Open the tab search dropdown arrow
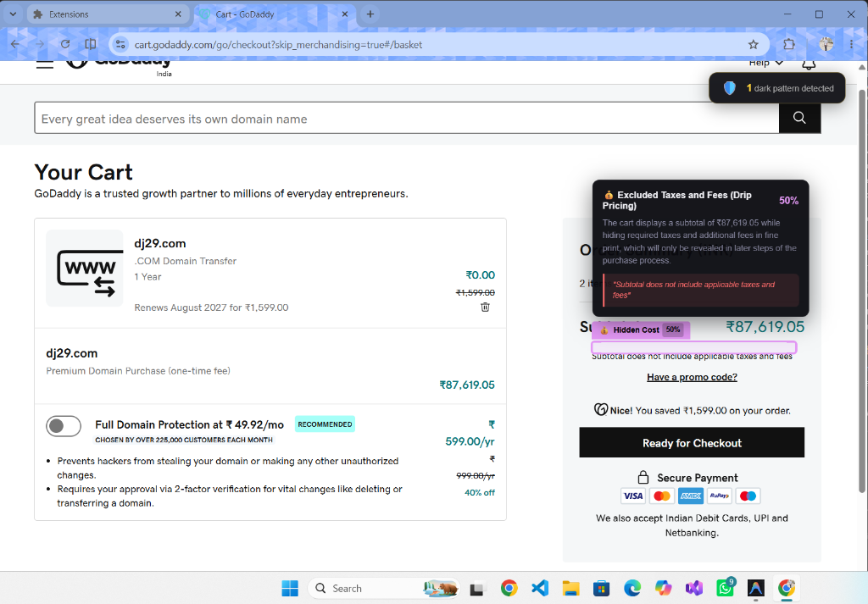Viewport: 868px width, 604px height. pos(13,14)
